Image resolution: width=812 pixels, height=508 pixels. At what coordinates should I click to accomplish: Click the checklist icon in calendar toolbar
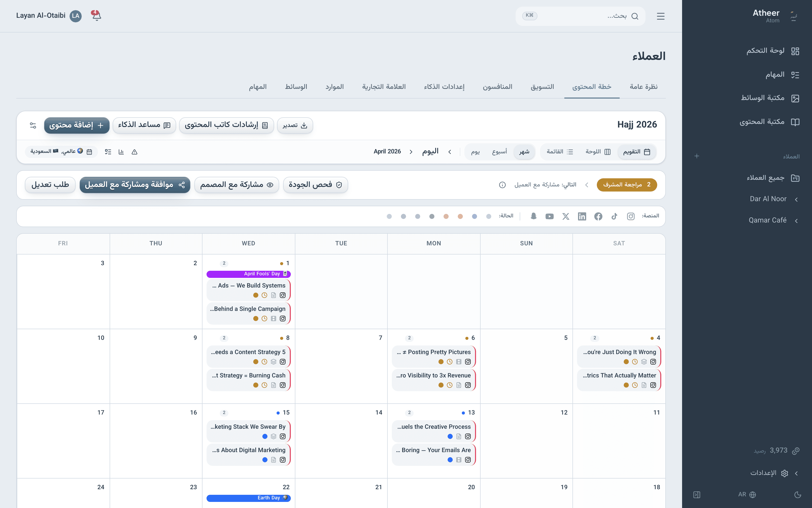[108, 152]
